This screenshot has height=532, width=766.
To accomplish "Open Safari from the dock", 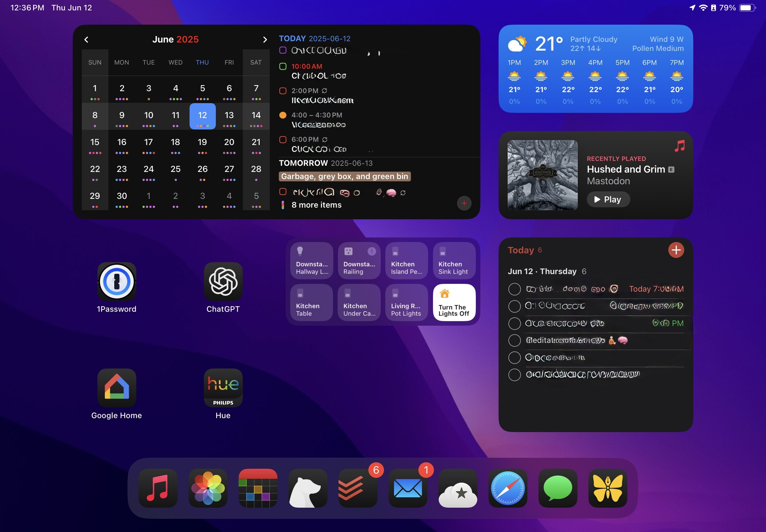I will 508,488.
